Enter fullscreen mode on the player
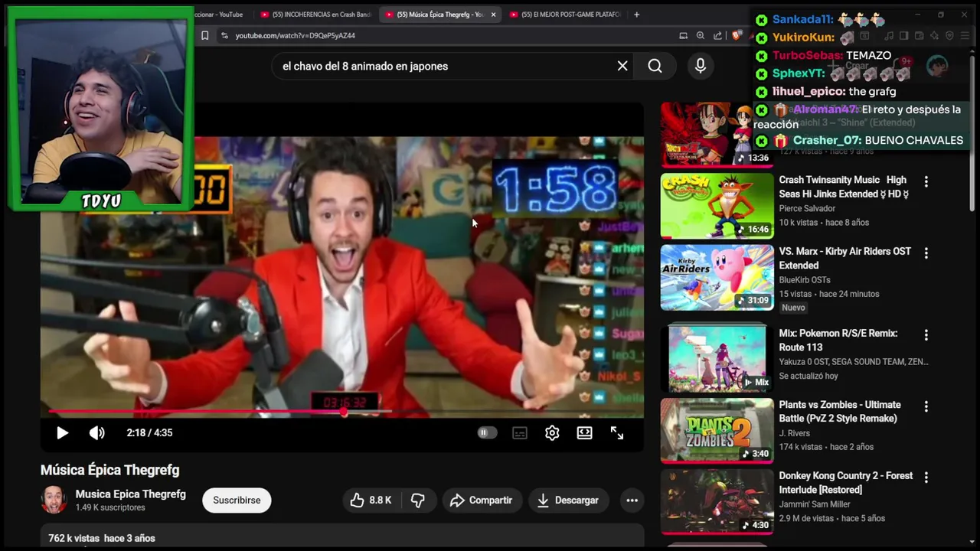Viewport: 980px width, 551px height. 617,433
